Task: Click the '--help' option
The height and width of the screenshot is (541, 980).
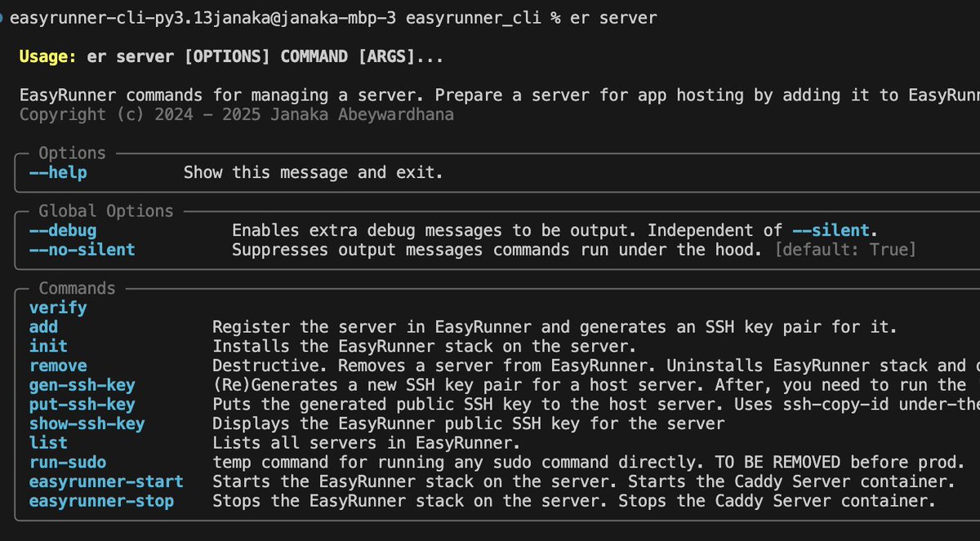Action: pos(58,172)
